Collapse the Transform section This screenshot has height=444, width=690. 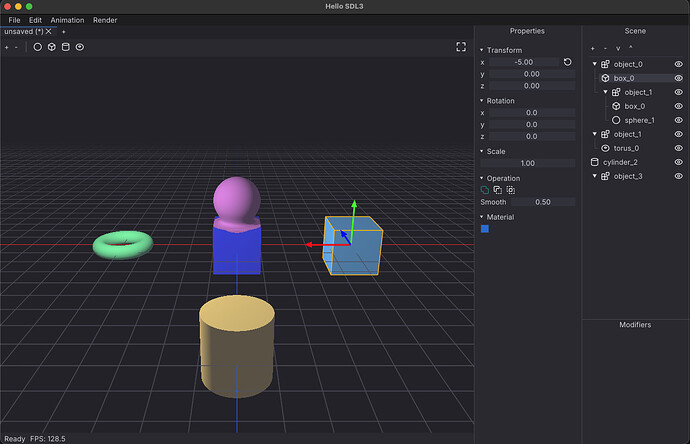(481, 50)
